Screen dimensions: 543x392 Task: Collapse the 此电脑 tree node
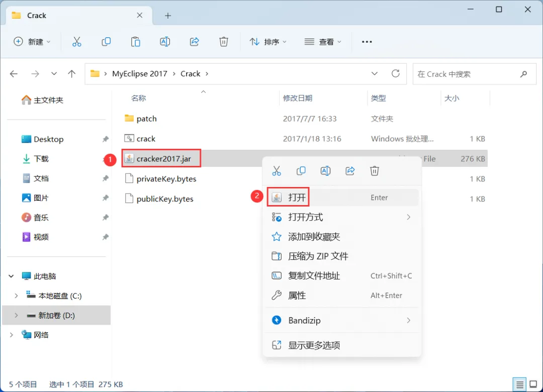[11, 276]
